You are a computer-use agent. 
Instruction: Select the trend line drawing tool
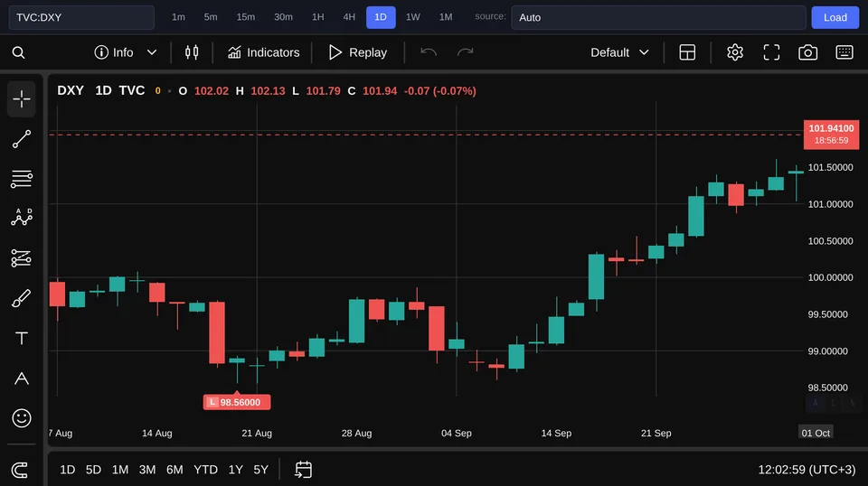click(x=21, y=139)
